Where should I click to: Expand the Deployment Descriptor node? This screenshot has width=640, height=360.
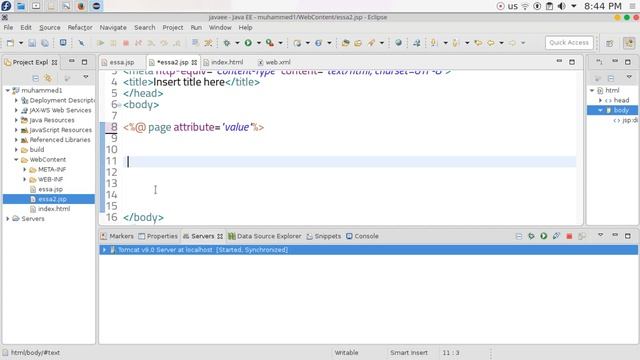point(16,100)
